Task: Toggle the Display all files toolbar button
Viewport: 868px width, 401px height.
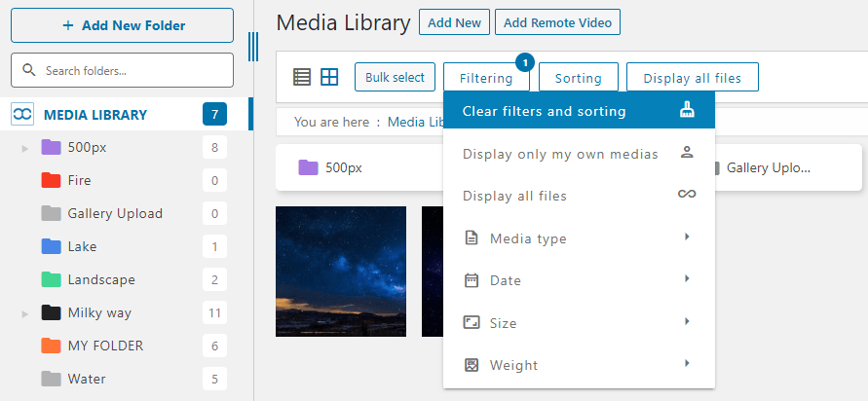Action: (x=692, y=78)
